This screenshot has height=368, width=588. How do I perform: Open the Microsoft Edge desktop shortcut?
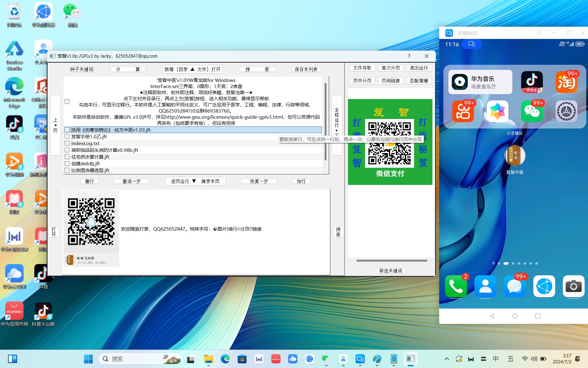[14, 93]
